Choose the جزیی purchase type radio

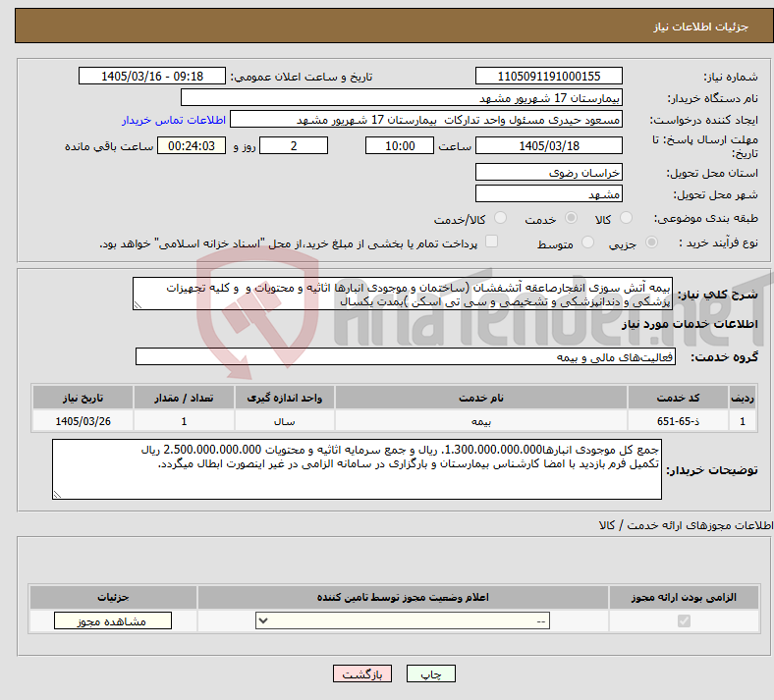pyautogui.click(x=651, y=242)
